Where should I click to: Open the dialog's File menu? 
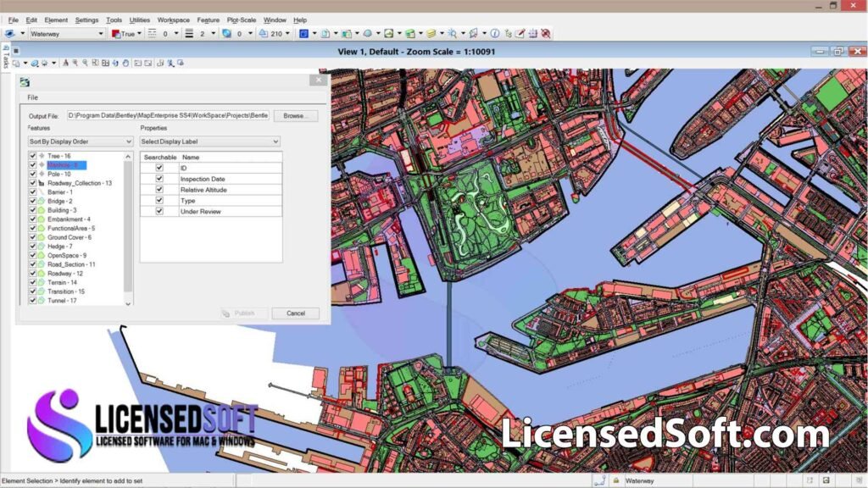[x=33, y=97]
